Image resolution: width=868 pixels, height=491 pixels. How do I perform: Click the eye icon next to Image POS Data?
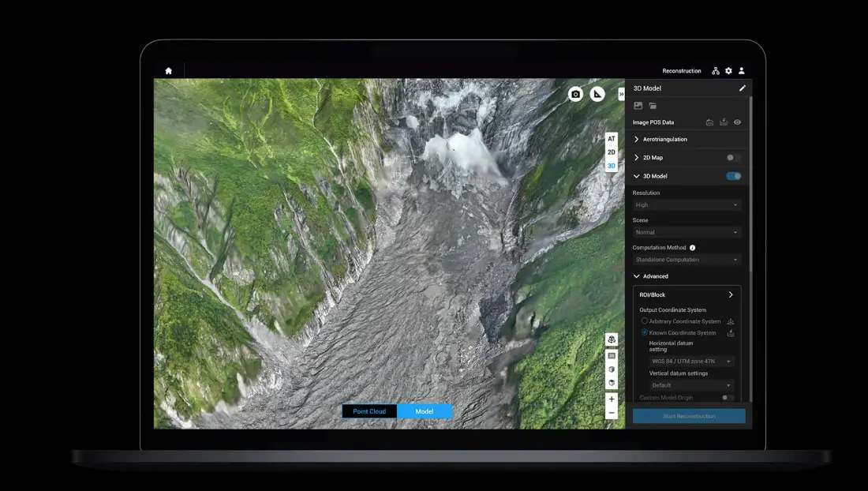737,122
